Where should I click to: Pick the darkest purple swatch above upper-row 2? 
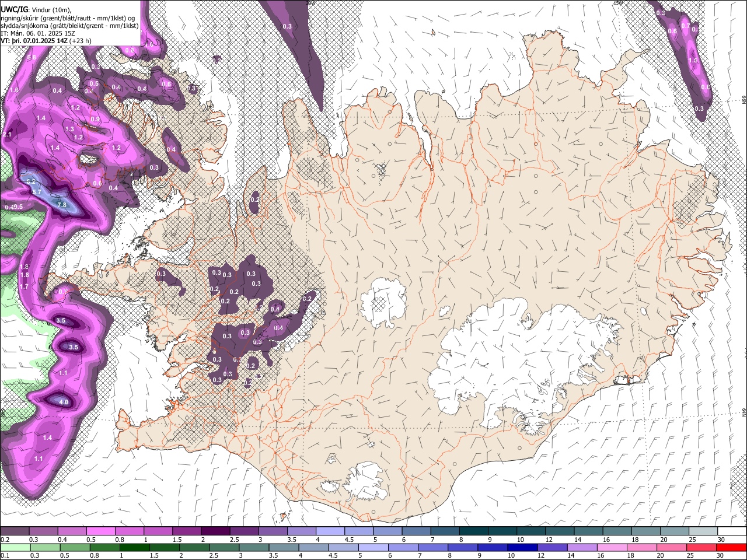coord(215,531)
